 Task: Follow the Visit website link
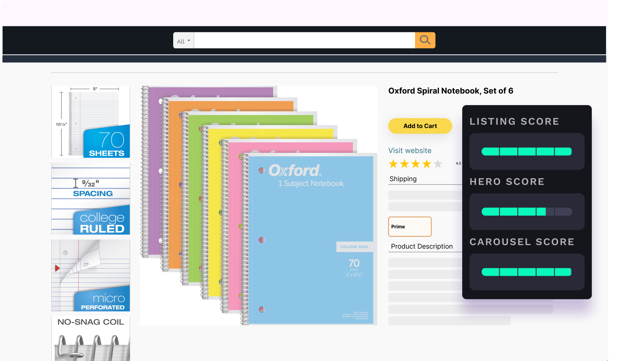(409, 151)
